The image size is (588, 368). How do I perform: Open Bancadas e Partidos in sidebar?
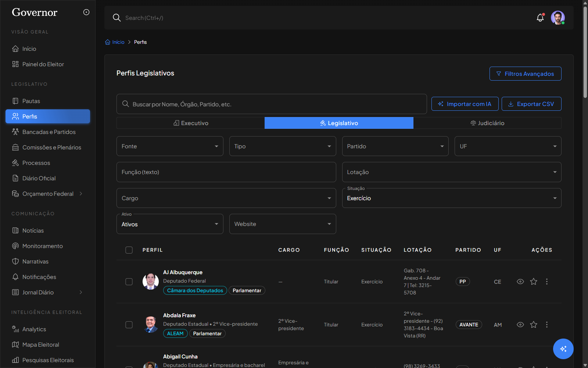(x=48, y=132)
